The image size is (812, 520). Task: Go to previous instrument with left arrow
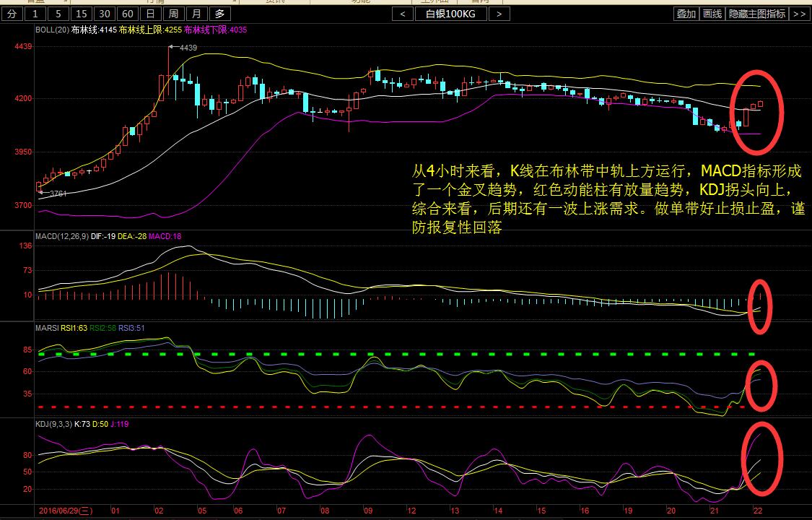point(403,14)
